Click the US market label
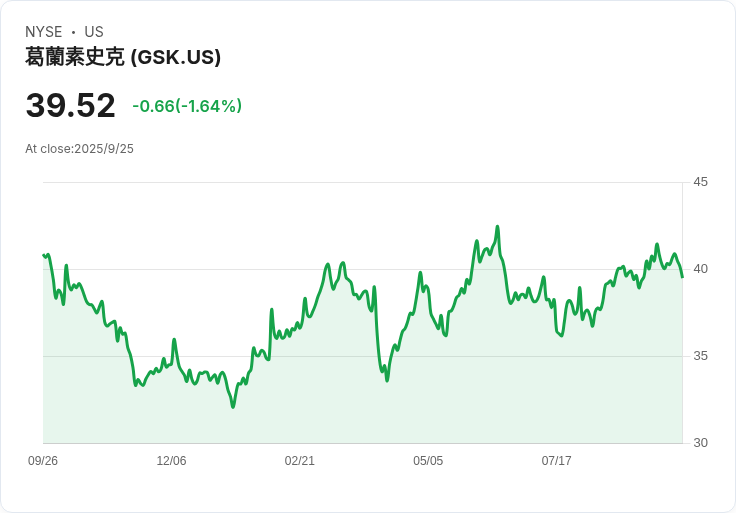 (94, 32)
